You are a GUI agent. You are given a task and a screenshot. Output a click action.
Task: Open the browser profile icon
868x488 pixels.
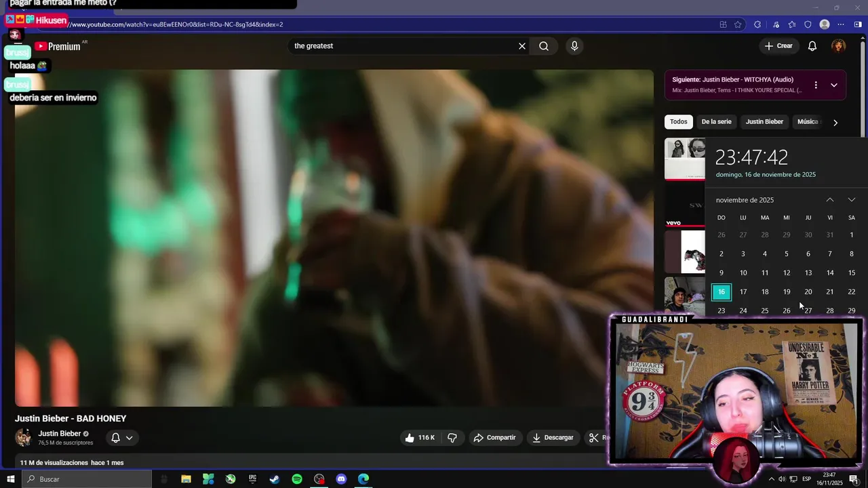coord(825,24)
